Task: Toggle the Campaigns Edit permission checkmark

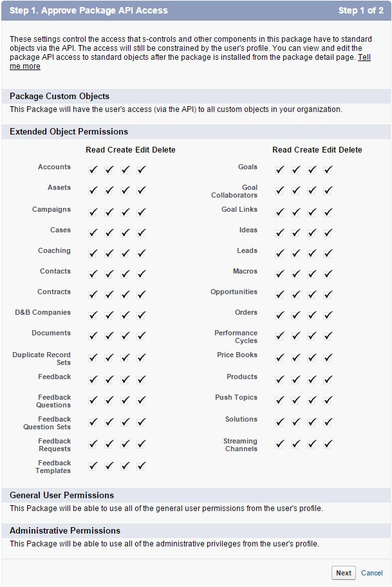Action: [126, 212]
